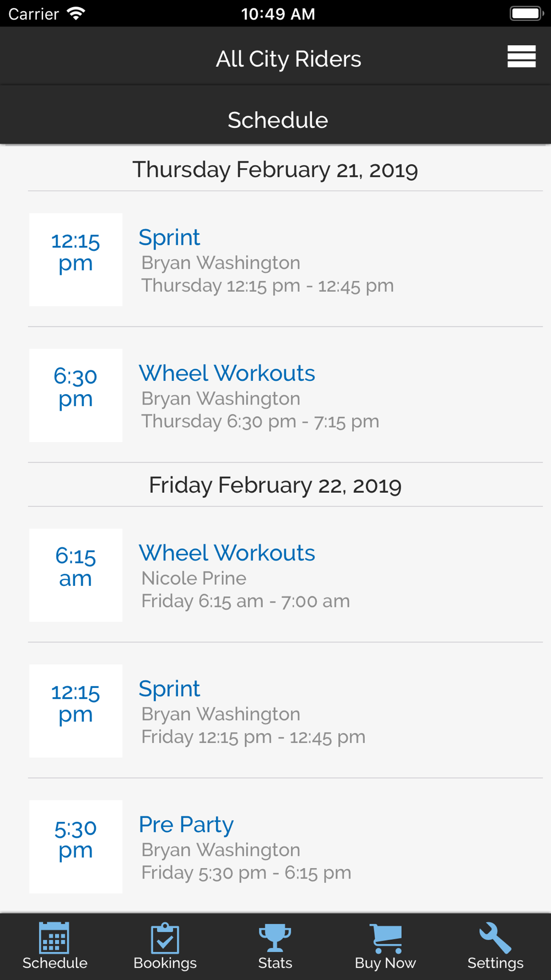This screenshot has height=980, width=551.
Task: Tap the Thursday 12:15 pm time tile
Action: click(75, 260)
